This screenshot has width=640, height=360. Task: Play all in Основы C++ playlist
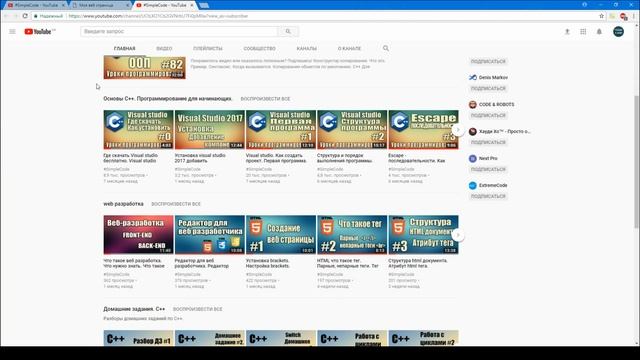coord(265,99)
